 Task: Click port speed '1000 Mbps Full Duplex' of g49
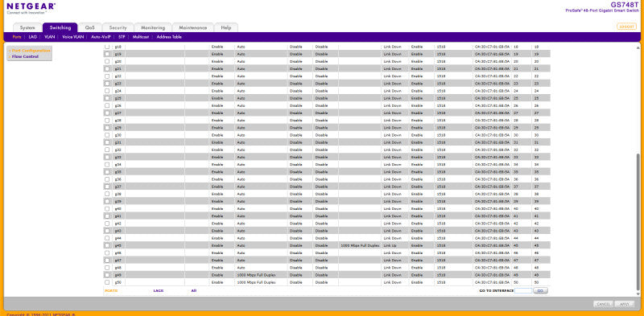coord(256,275)
